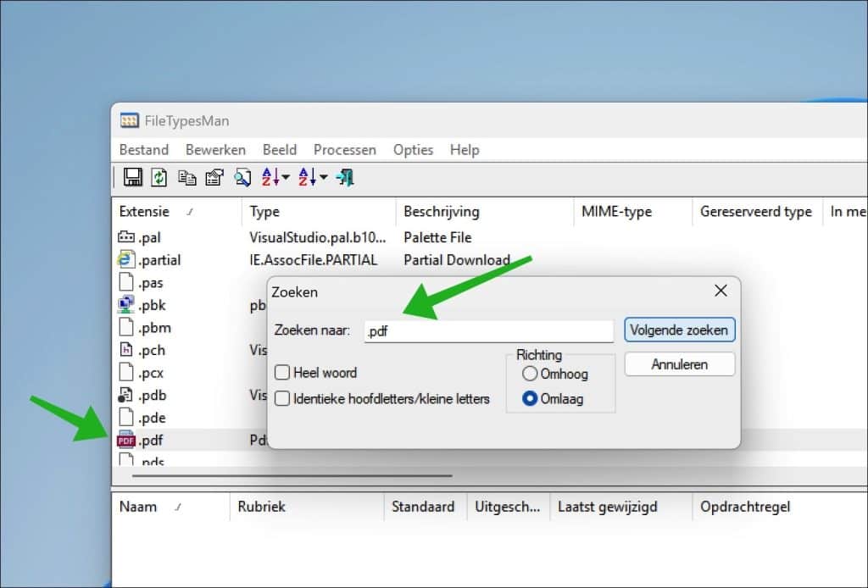868x588 pixels.
Task: Open the Beeld menu
Action: tap(280, 149)
